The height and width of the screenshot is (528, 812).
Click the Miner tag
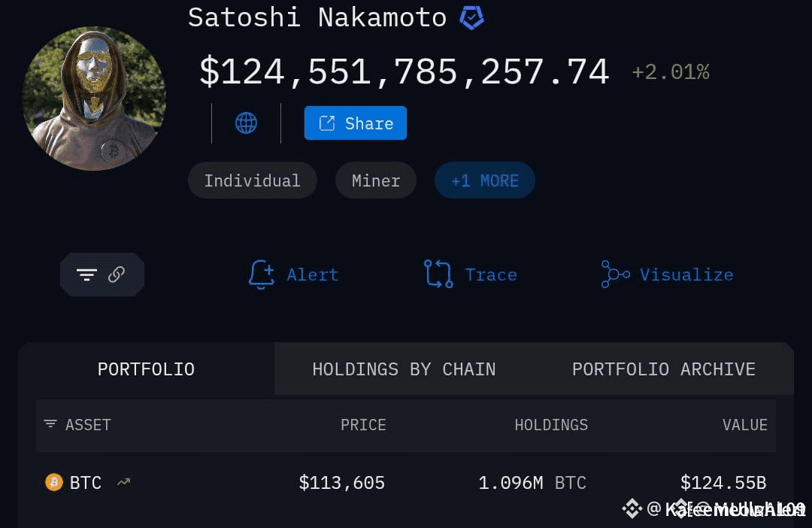(375, 181)
